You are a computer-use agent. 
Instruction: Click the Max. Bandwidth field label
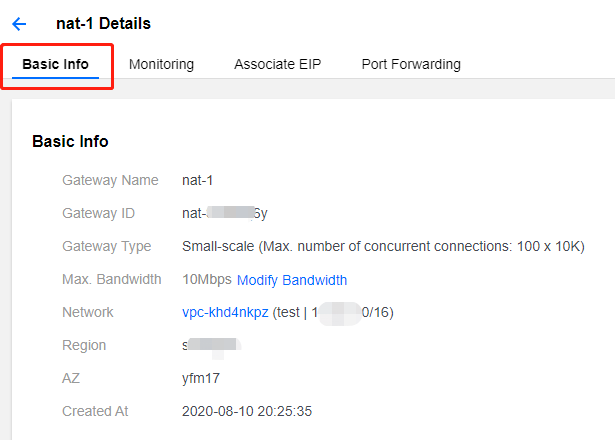tap(112, 279)
